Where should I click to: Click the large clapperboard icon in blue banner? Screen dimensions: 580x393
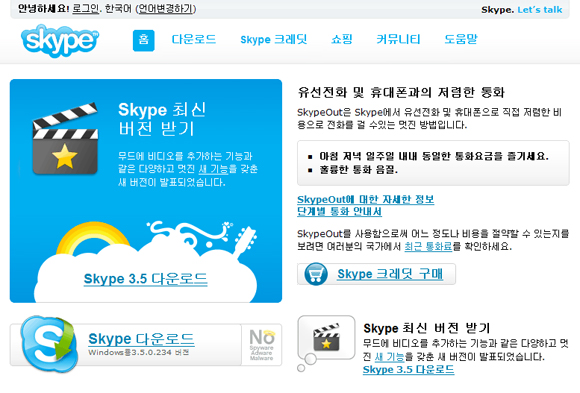pyautogui.click(x=65, y=138)
